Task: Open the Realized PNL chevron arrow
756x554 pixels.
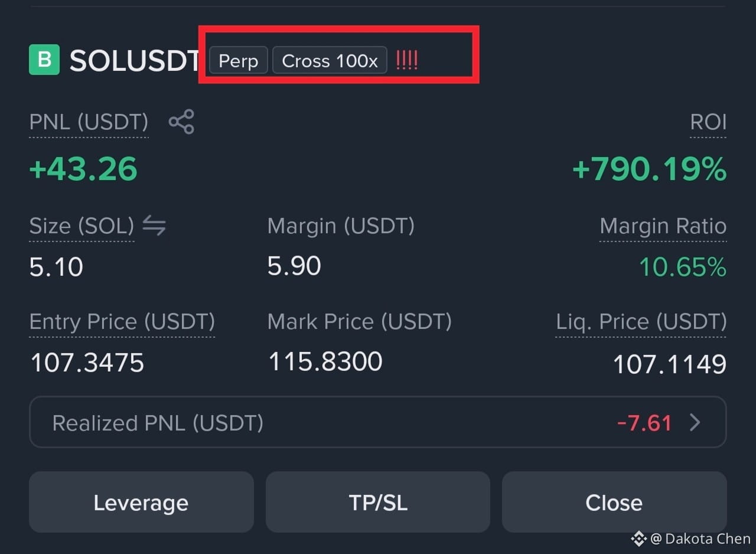Action: 695,422
